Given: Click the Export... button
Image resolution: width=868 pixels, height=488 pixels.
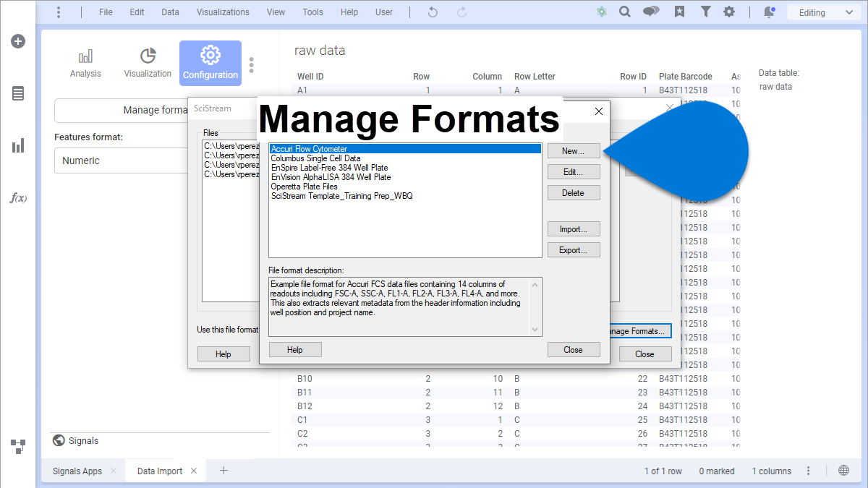Looking at the screenshot, I should [x=574, y=250].
